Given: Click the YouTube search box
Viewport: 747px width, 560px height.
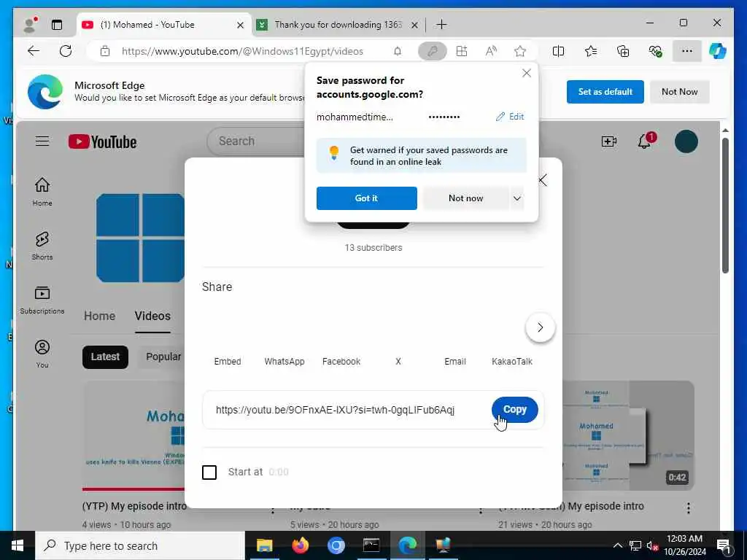Looking at the screenshot, I should coord(258,141).
